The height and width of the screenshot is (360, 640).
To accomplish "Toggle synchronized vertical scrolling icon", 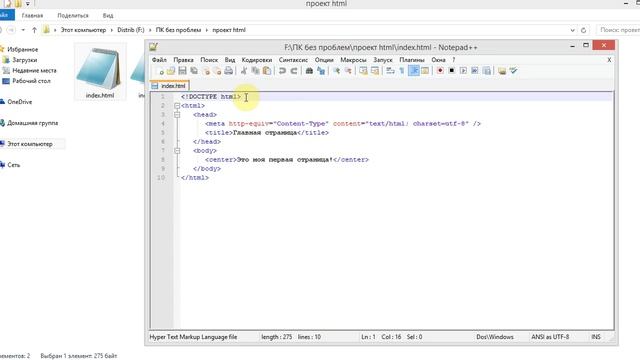I will 363,71.
